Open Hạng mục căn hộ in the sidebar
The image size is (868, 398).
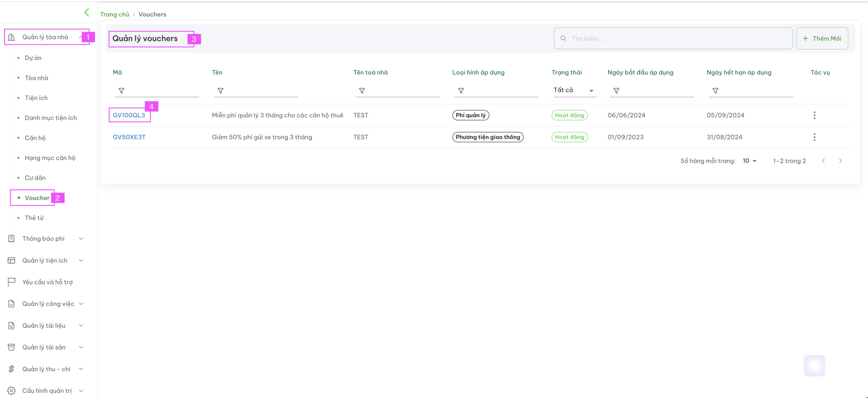(x=50, y=158)
